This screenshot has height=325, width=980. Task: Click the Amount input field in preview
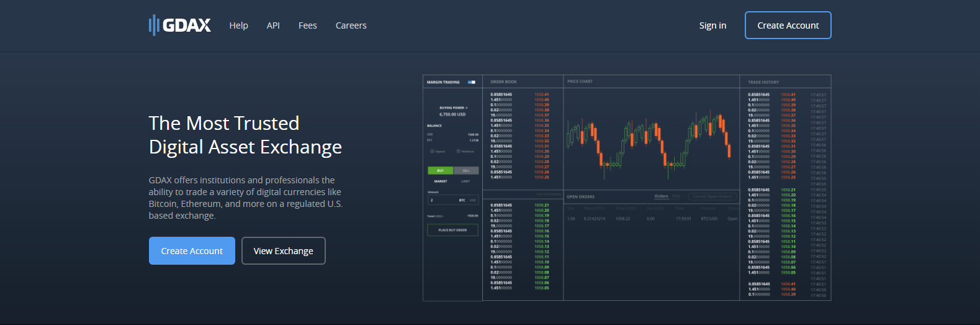point(453,200)
